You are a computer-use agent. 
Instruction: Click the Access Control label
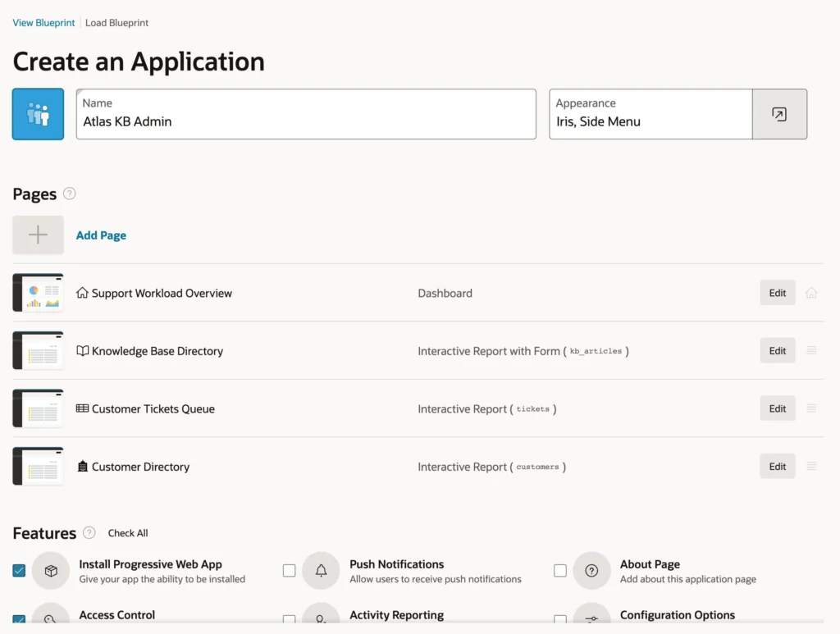[116, 614]
